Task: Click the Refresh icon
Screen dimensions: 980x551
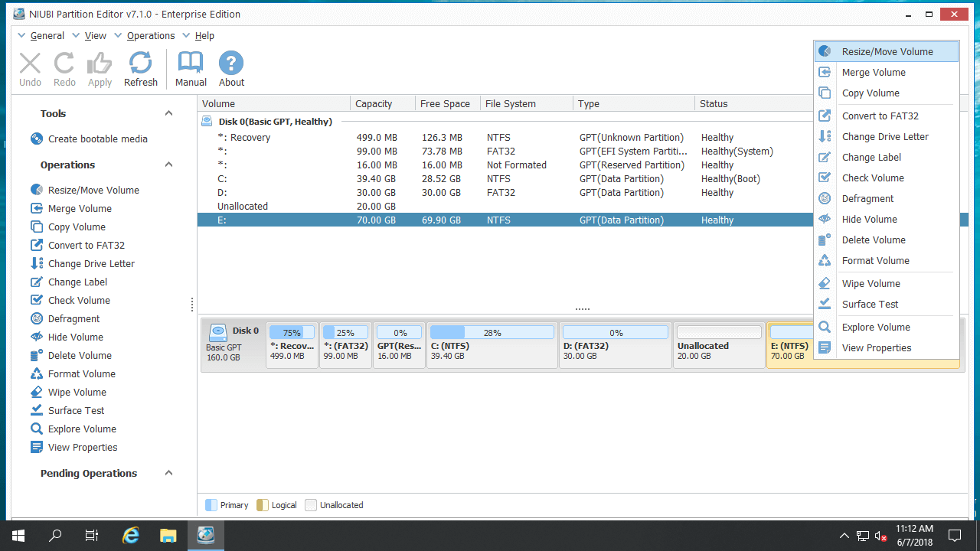Action: [141, 69]
